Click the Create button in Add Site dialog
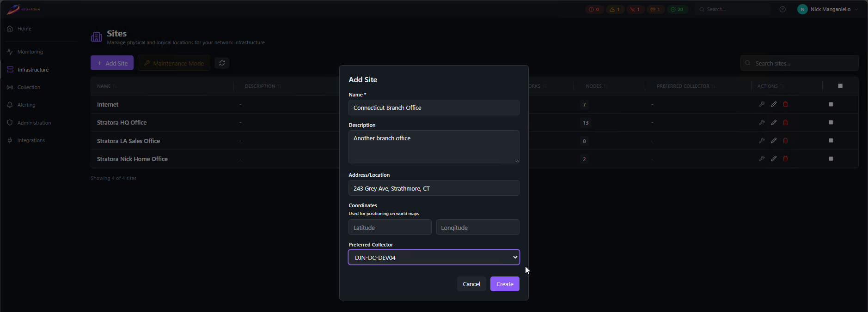 coord(505,284)
